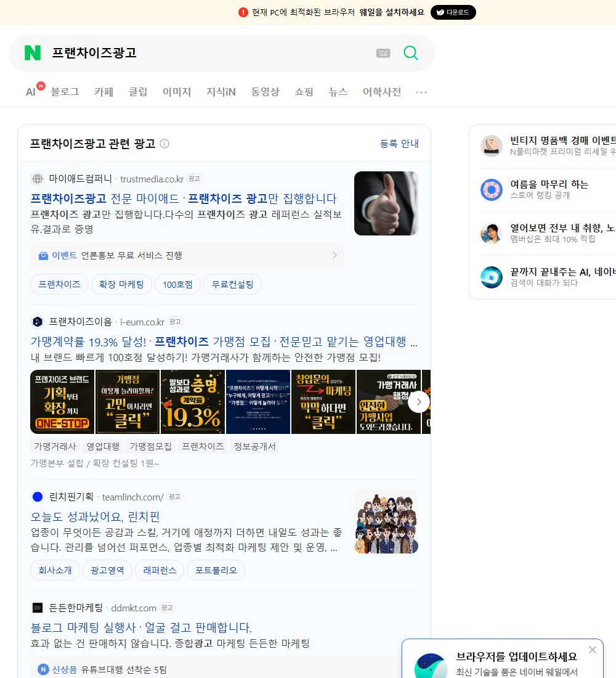Click the 가맹본부 설립 / 확장 컨설팅 1원~ text
The image size is (616, 678).
coord(95,463)
